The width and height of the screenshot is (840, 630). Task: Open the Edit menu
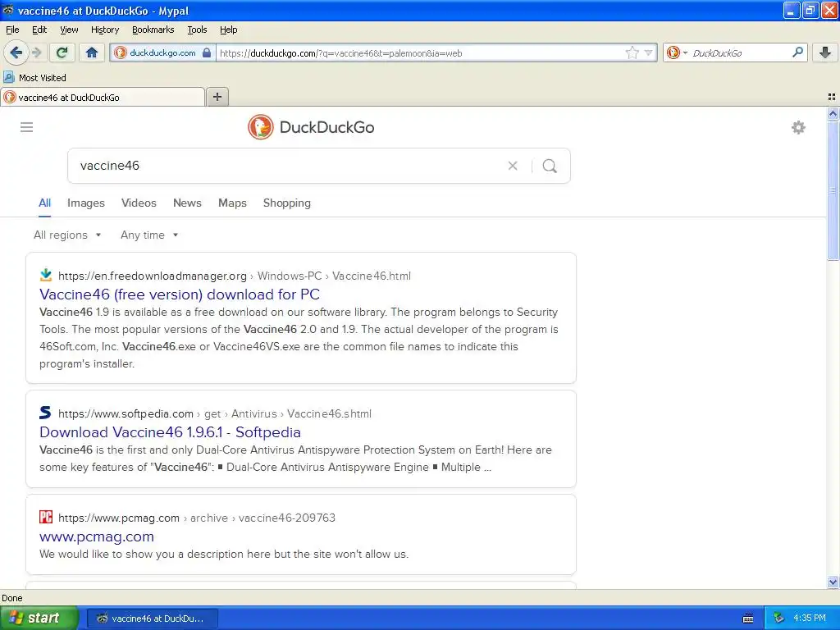(39, 30)
